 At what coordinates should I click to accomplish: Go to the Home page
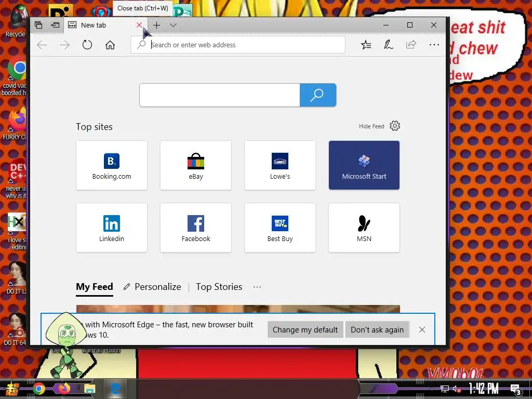click(x=110, y=45)
